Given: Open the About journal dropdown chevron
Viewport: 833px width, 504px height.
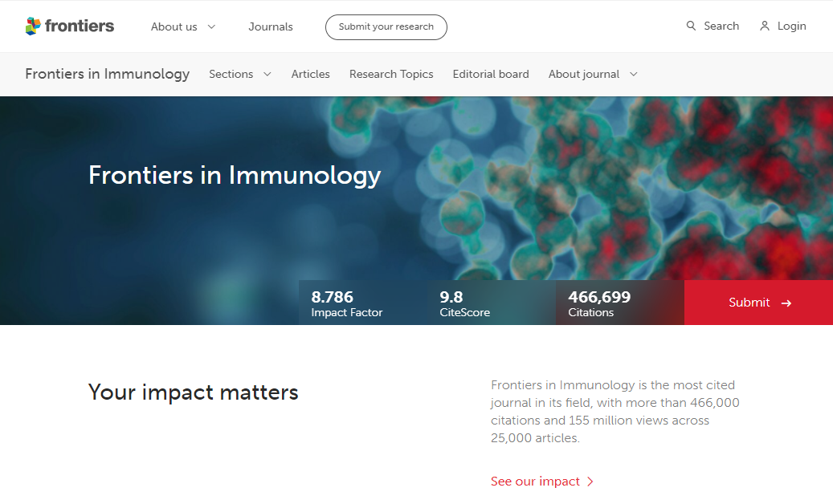Looking at the screenshot, I should pyautogui.click(x=634, y=75).
